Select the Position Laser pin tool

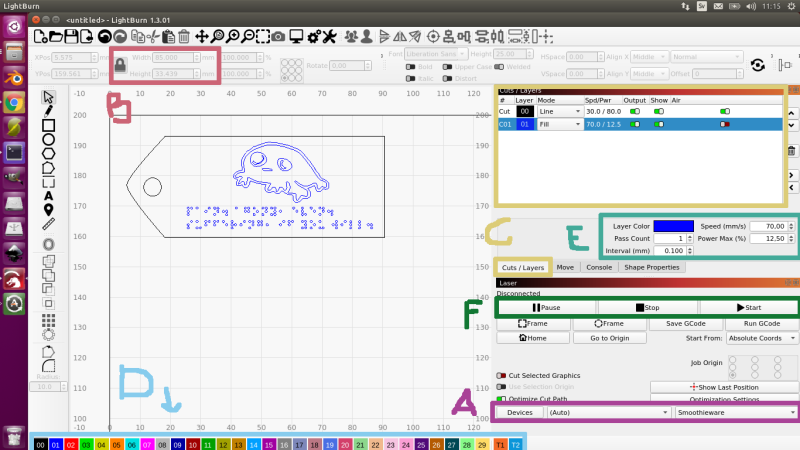click(48, 210)
